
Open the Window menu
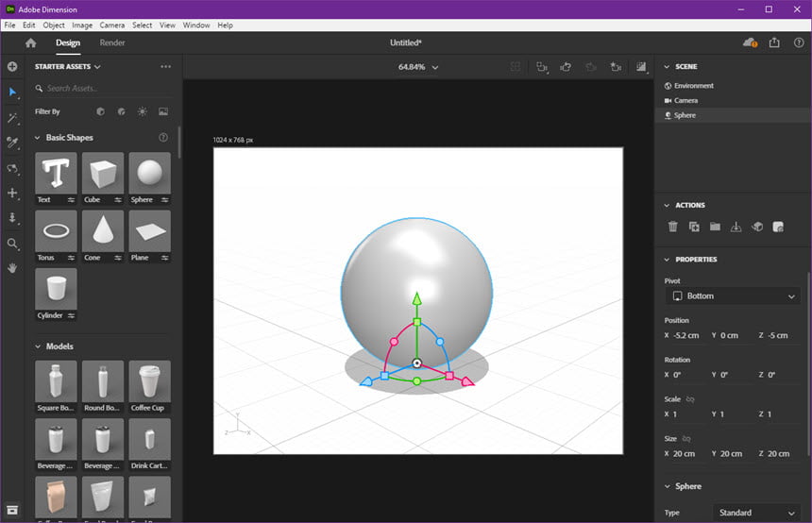pyautogui.click(x=196, y=25)
